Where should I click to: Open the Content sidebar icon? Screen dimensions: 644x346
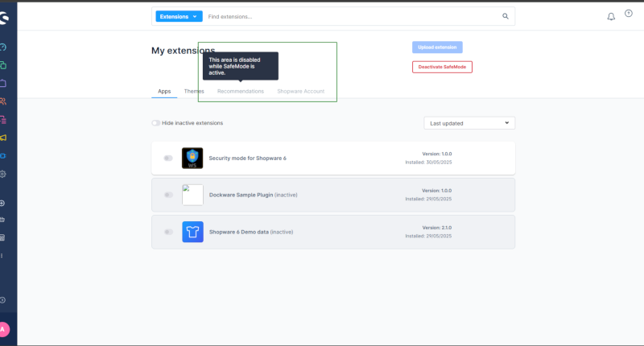click(3, 120)
